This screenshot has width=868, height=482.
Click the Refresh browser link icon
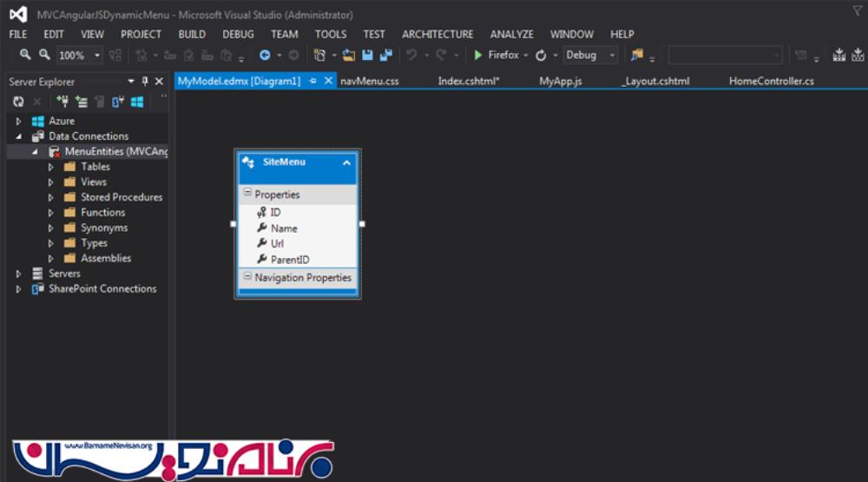pos(541,55)
